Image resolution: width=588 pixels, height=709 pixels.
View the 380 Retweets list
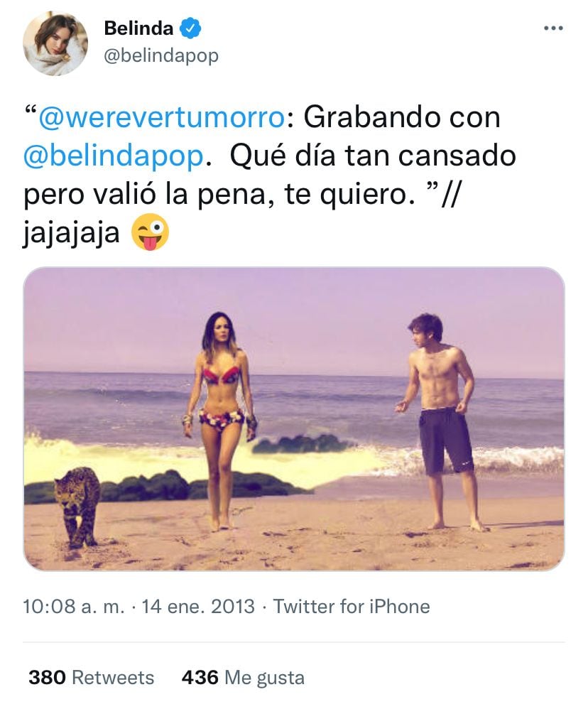click(92, 677)
